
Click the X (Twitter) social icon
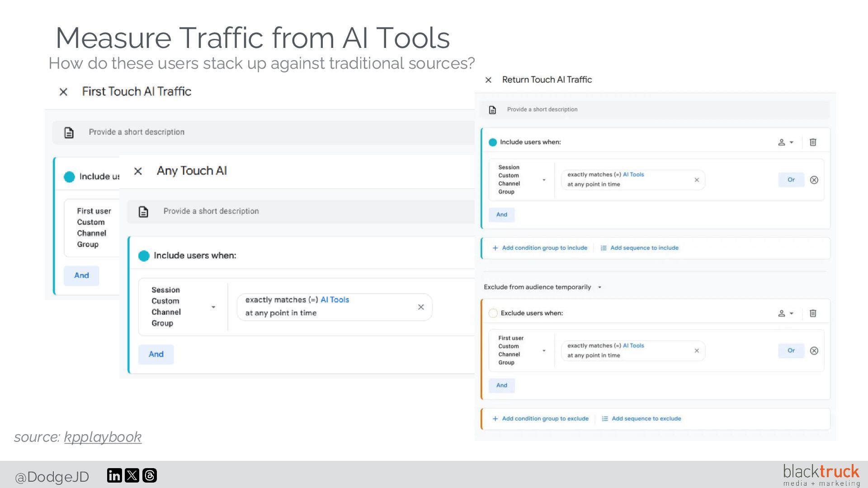(132, 475)
